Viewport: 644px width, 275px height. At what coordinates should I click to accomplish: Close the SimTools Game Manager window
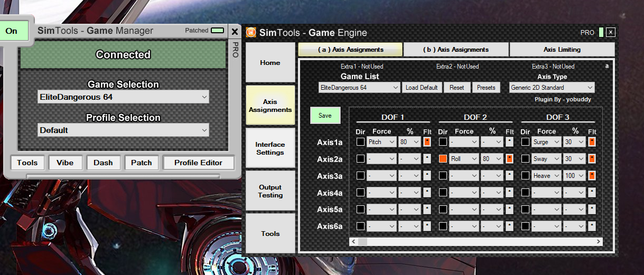click(235, 31)
